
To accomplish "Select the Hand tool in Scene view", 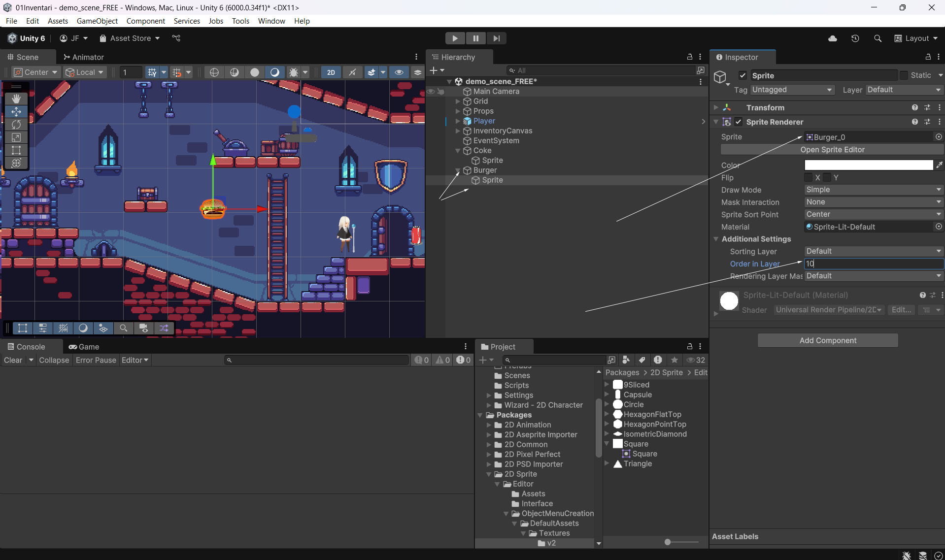I will click(16, 99).
